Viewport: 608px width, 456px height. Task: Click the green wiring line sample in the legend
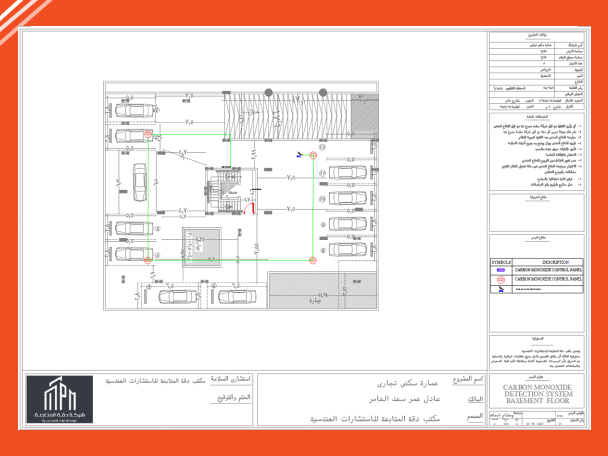(501, 291)
